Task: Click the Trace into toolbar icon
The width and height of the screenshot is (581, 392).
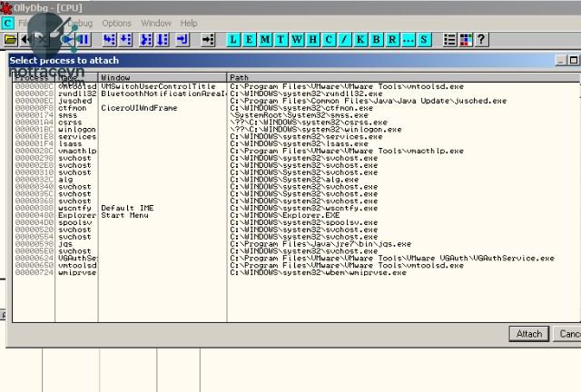Action: pyautogui.click(x=146, y=40)
